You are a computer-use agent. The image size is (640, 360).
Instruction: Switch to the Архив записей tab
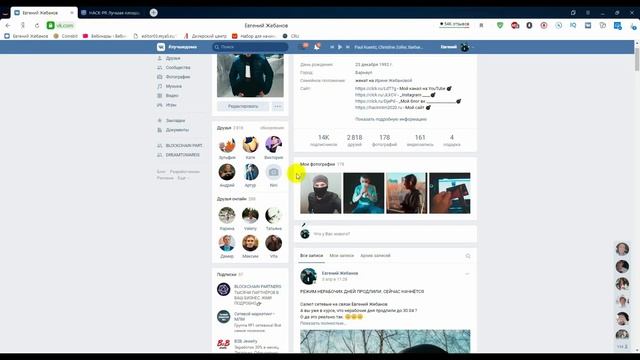point(376,256)
